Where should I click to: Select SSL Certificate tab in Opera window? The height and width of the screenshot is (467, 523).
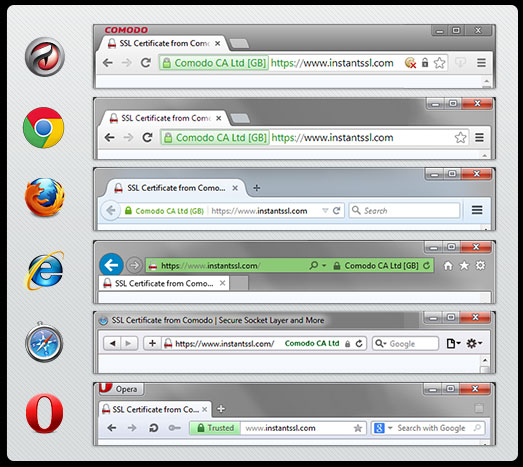[154, 409]
